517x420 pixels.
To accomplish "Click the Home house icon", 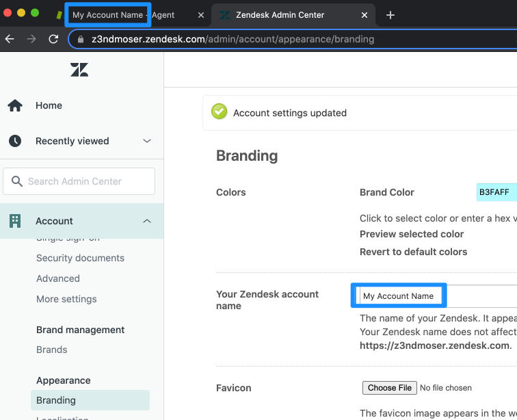I will (x=15, y=105).
